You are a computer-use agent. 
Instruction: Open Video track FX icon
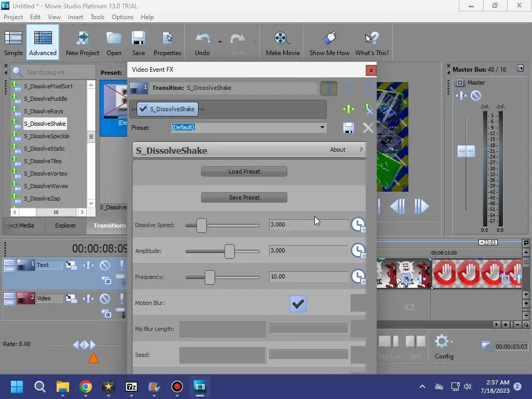click(88, 299)
